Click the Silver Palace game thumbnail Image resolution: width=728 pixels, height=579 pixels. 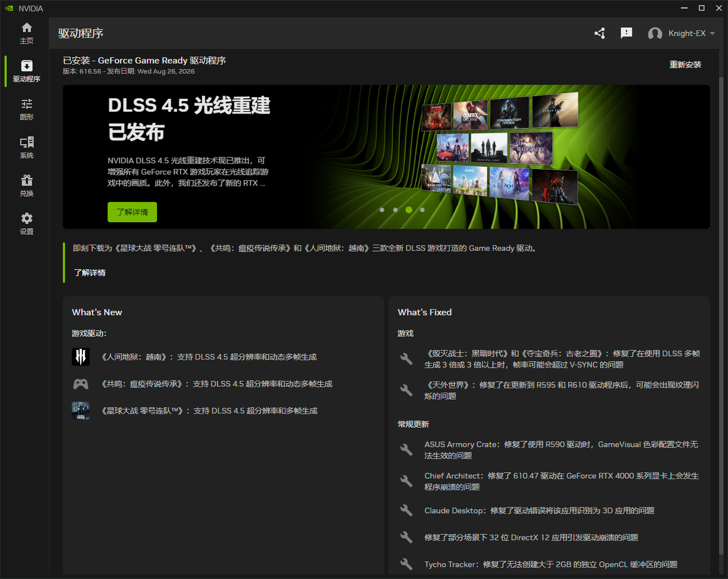pos(531,148)
